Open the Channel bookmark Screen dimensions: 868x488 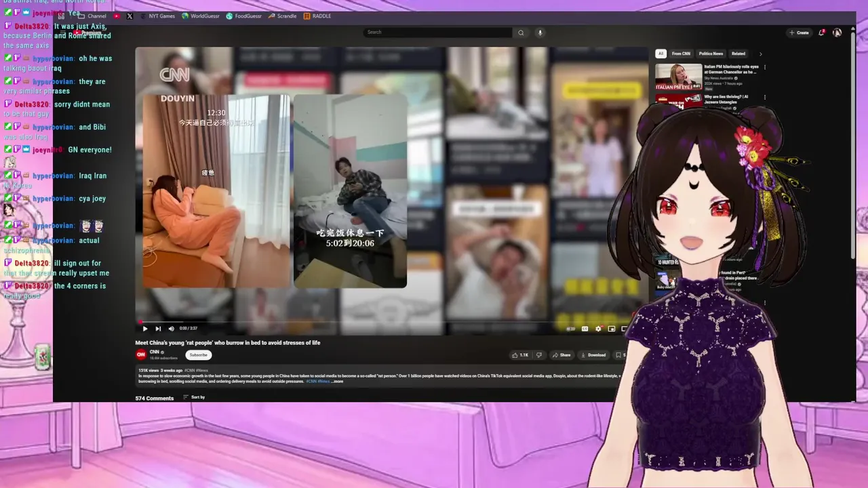[x=93, y=16]
